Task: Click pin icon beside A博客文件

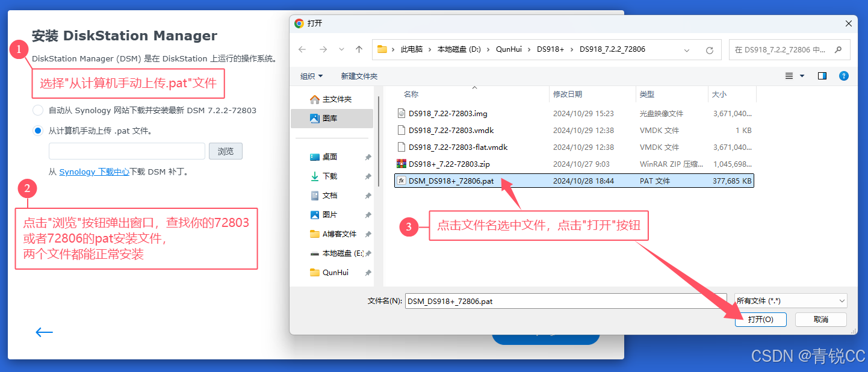Action: [x=368, y=234]
